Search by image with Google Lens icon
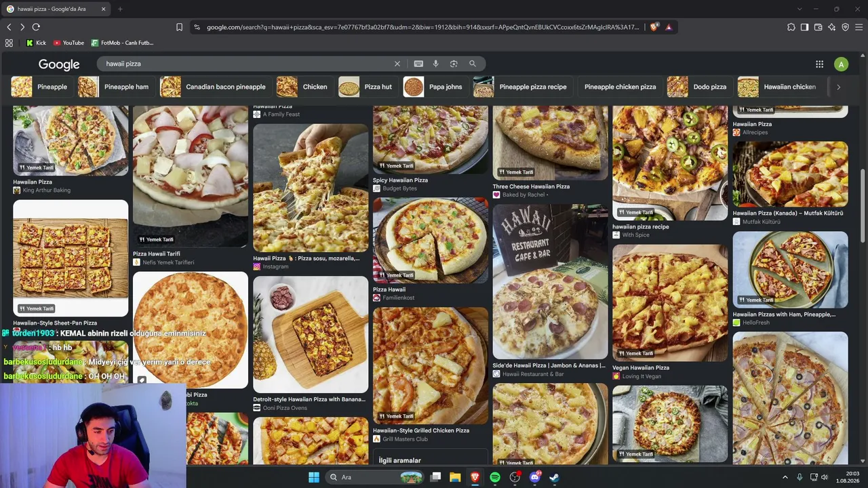Image resolution: width=868 pixels, height=488 pixels. coord(454,64)
